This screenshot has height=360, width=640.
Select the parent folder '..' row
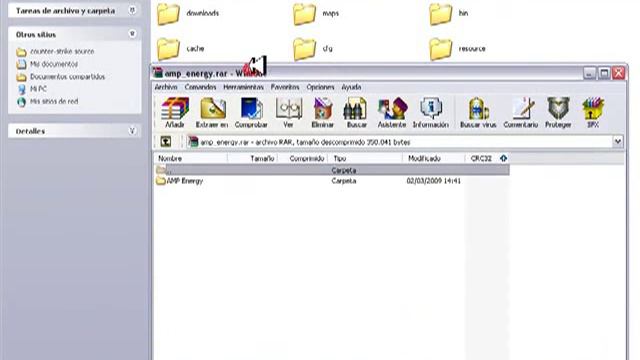point(332,170)
